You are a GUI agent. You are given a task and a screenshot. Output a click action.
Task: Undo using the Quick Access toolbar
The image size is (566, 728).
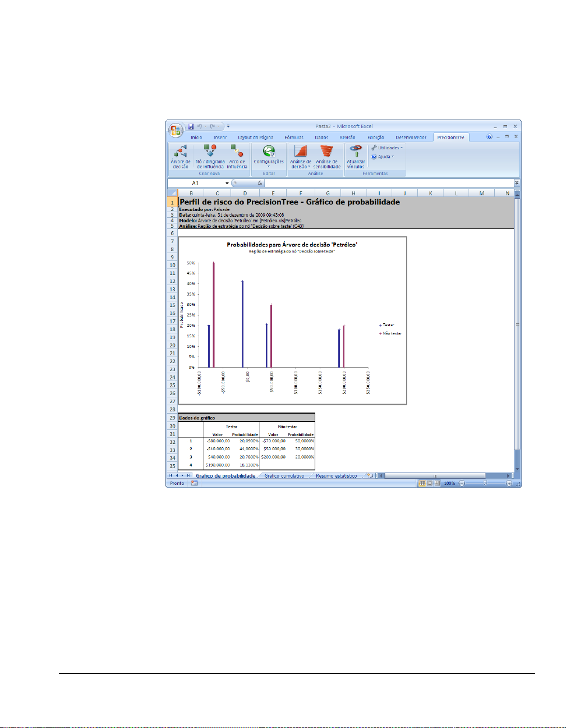(200, 126)
